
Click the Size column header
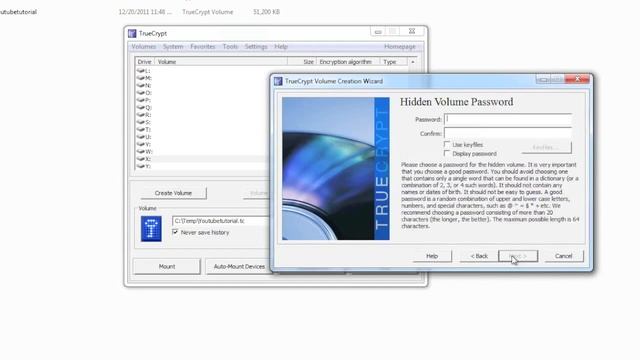point(302,62)
